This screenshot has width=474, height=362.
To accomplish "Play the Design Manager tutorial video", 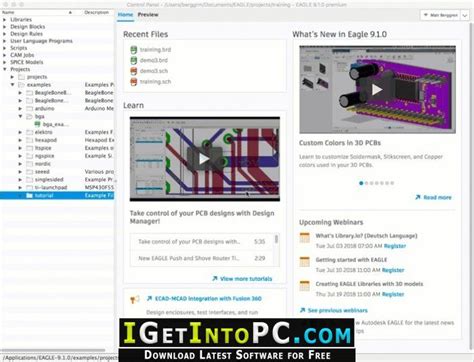I will tap(204, 159).
